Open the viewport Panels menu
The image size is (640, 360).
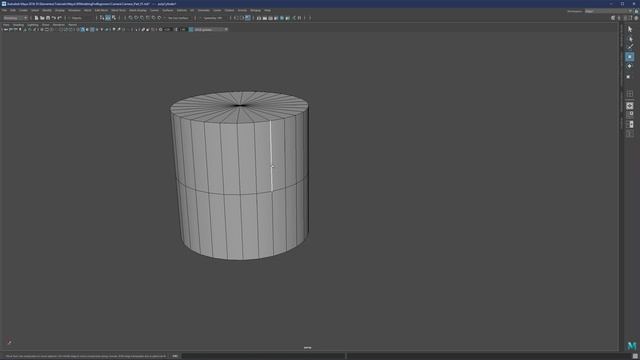(72, 25)
